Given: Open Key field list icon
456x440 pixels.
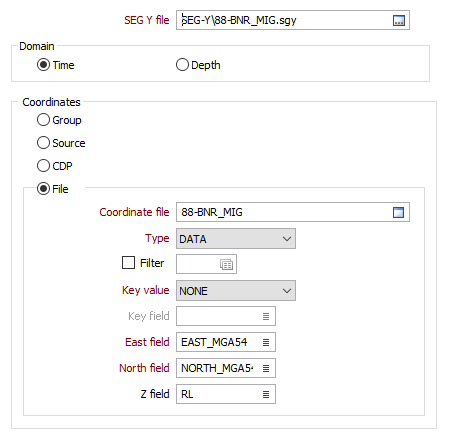Looking at the screenshot, I should pyautogui.click(x=266, y=316).
